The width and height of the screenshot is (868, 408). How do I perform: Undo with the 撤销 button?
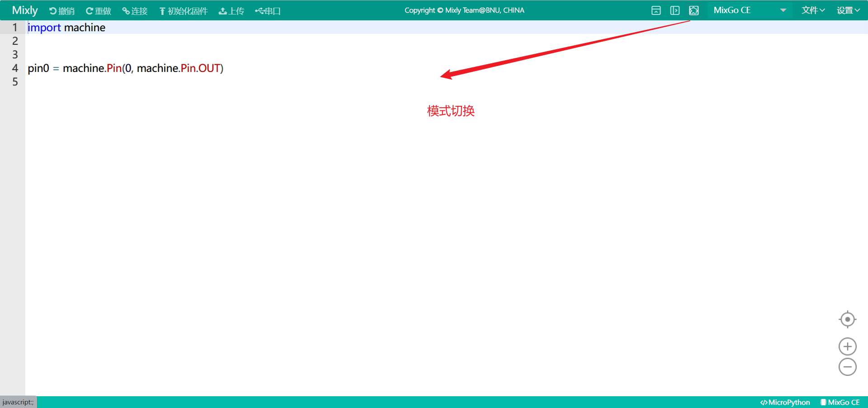[62, 11]
